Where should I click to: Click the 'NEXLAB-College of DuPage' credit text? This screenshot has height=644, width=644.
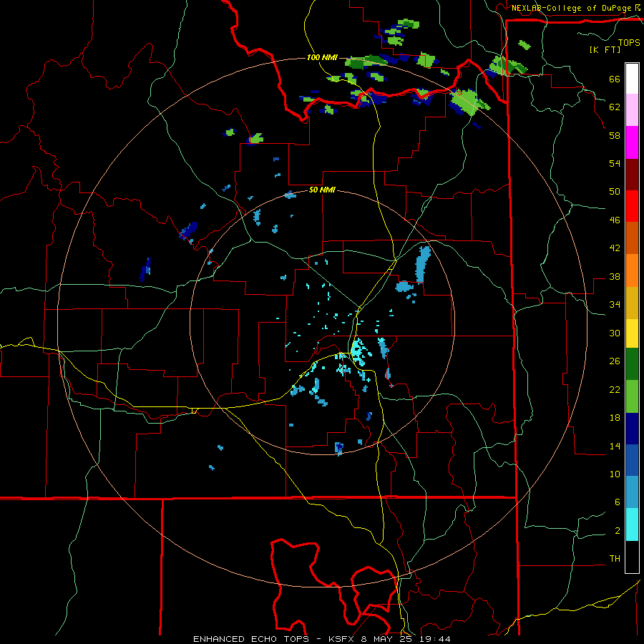click(571, 8)
